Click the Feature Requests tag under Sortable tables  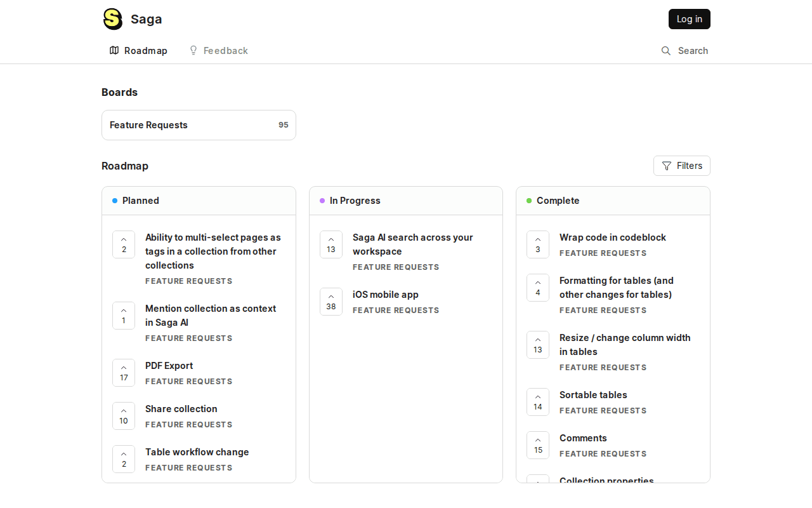click(x=603, y=411)
